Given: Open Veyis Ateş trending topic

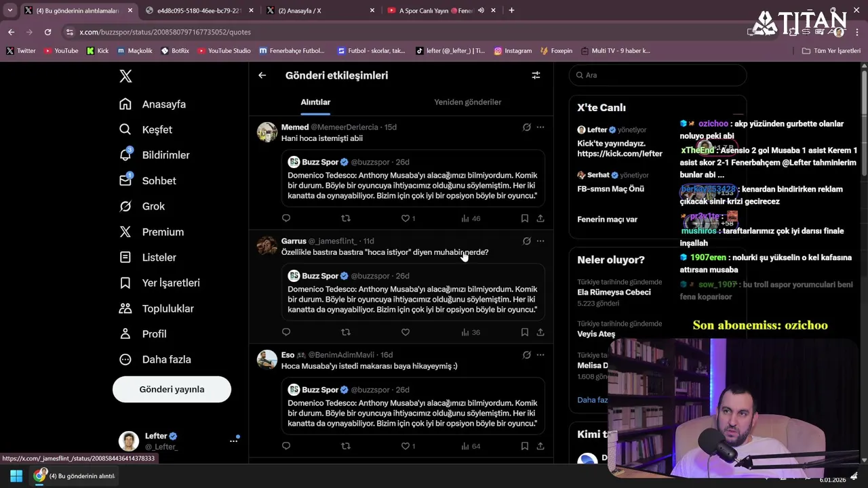Looking at the screenshot, I should coord(596,333).
